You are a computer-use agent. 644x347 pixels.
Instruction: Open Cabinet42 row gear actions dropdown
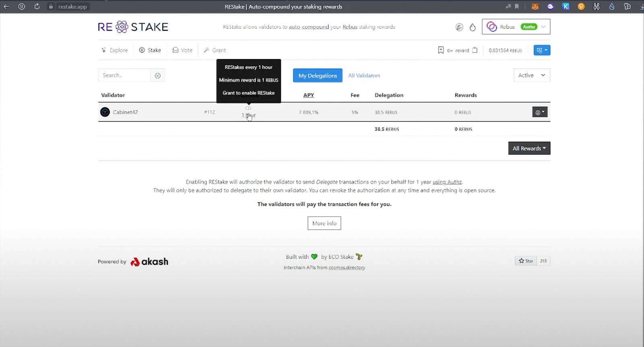540,112
